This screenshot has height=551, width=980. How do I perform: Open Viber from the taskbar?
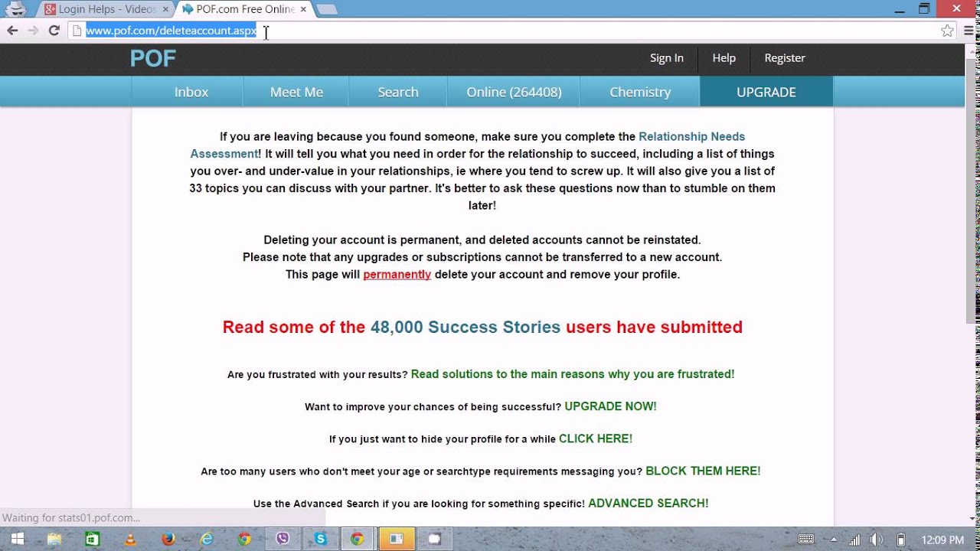click(x=283, y=539)
